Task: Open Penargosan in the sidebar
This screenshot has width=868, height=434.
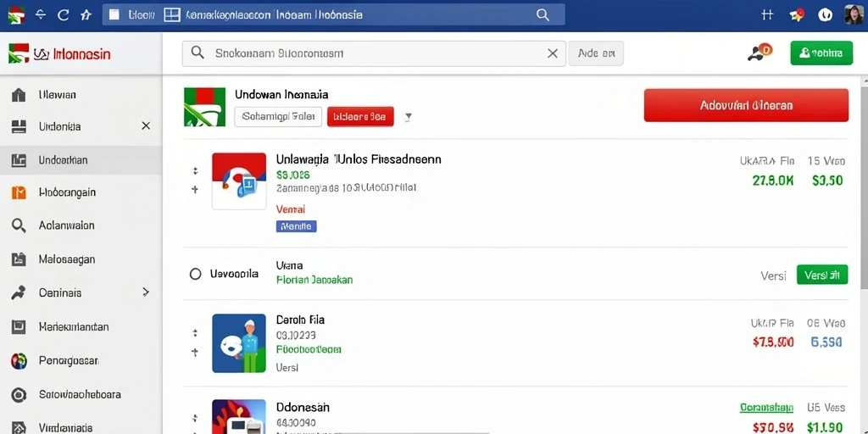Action: pyautogui.click(x=81, y=361)
